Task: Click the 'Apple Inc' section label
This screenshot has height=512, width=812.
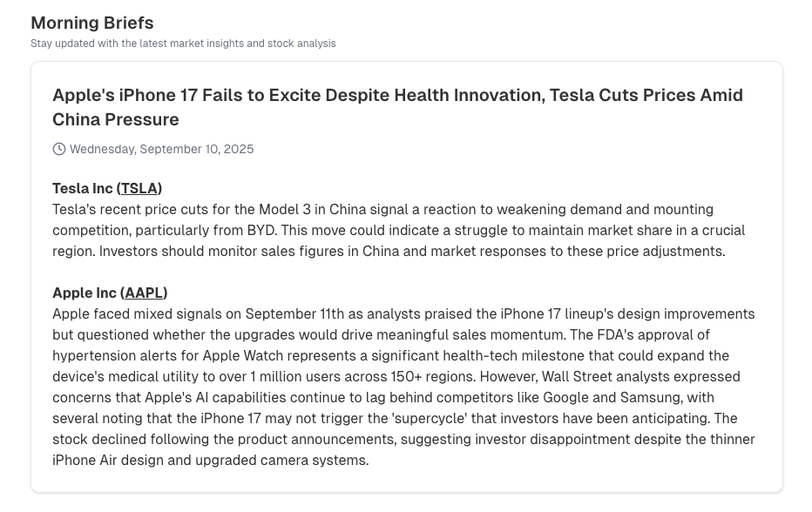Action: point(85,293)
